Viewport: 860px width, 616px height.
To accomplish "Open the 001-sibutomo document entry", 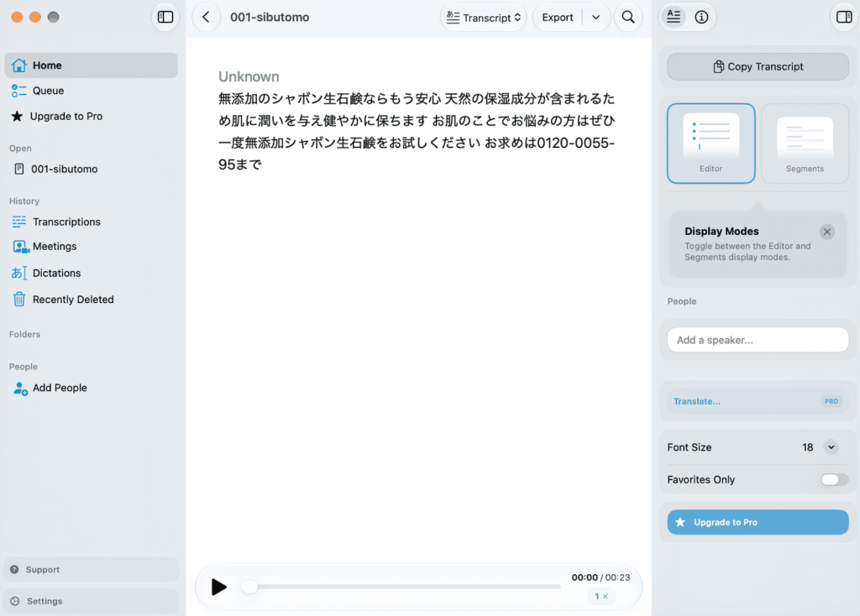I will [x=91, y=169].
